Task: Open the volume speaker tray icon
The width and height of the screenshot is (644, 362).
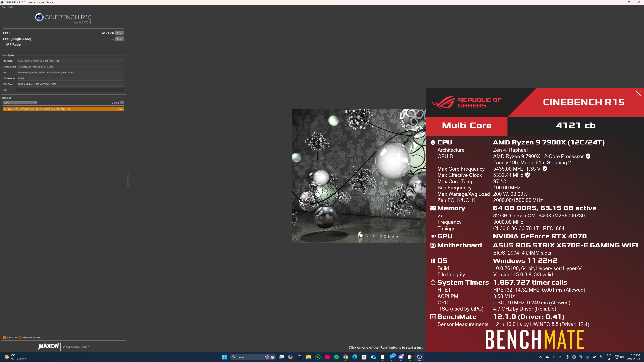Action: [622, 357]
